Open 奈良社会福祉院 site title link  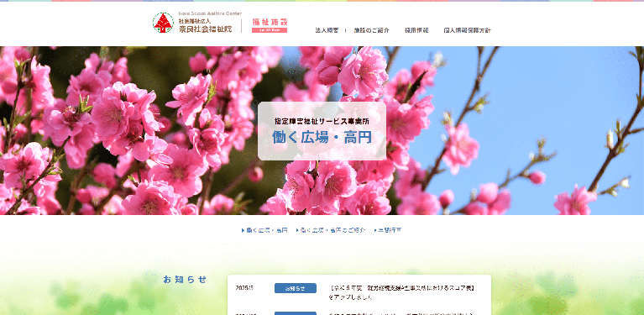pos(205,29)
